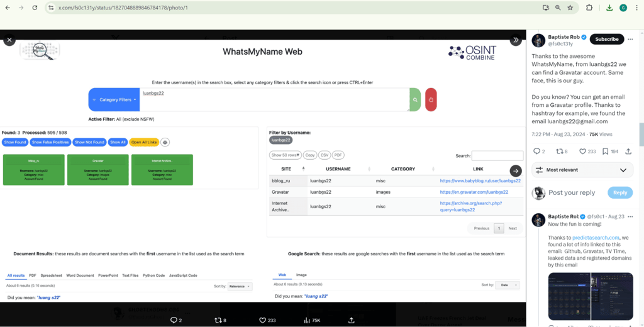Open the babyblog.ru user link
This screenshot has width=644, height=327.
click(480, 180)
